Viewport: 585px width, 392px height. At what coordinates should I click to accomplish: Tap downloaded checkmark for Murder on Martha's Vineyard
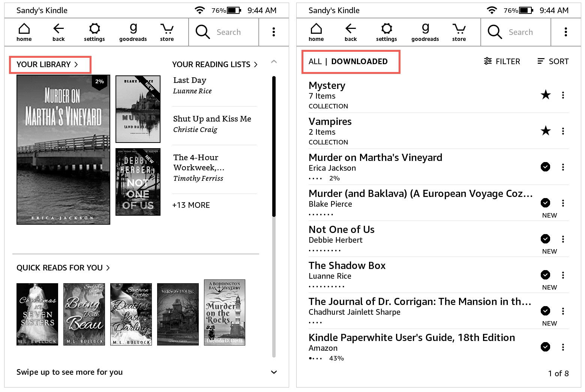(546, 167)
